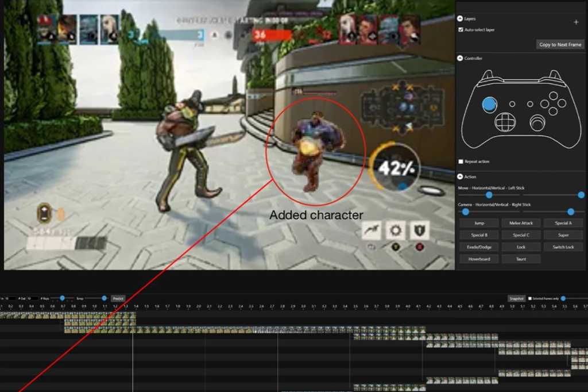Click the right stick on controller diagram
This screenshot has width=588, height=392.
point(537,122)
